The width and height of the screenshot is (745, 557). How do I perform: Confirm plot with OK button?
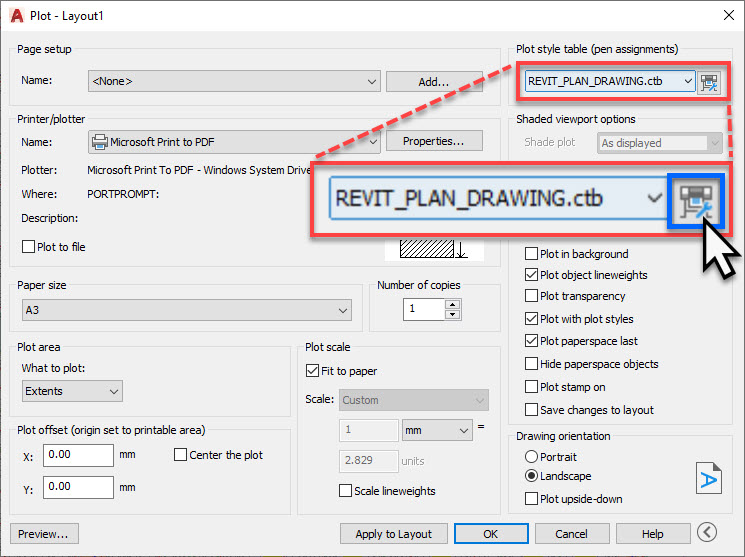(x=491, y=534)
